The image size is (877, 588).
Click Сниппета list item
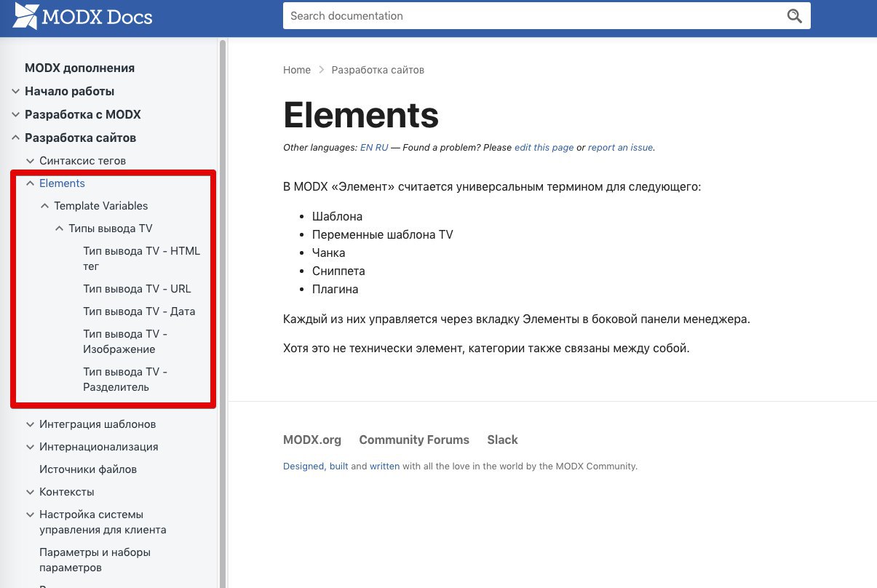click(x=338, y=271)
